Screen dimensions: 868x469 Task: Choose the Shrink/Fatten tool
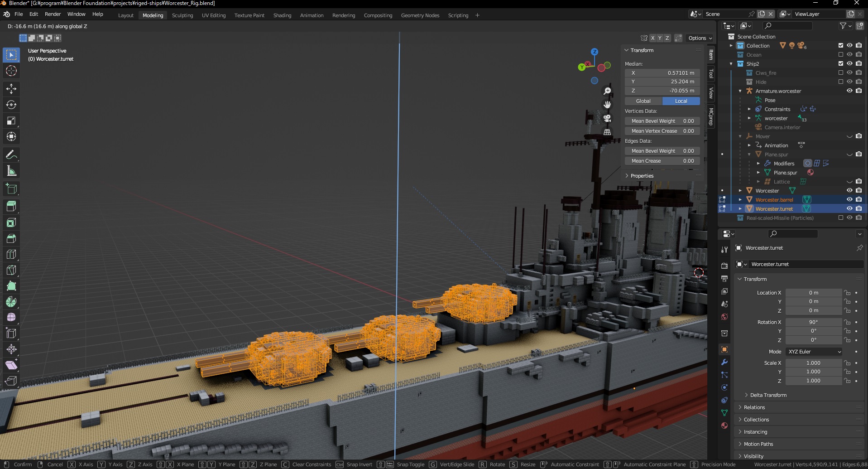click(x=11, y=349)
